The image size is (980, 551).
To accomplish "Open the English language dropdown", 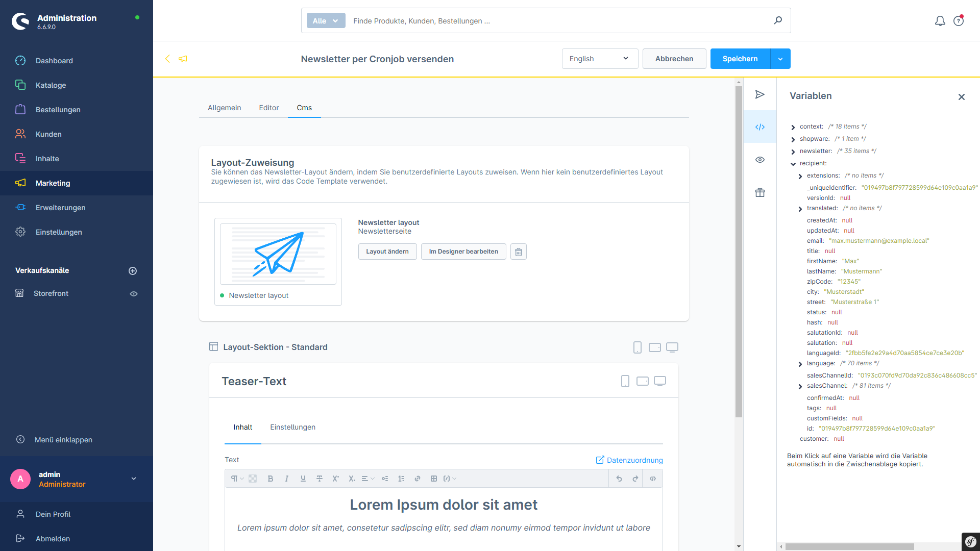I will (600, 59).
